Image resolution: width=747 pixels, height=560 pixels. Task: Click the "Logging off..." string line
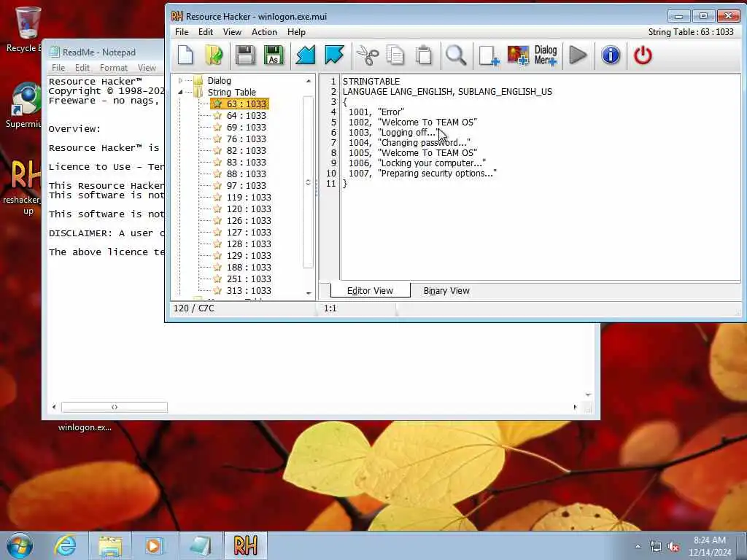pyautogui.click(x=392, y=133)
